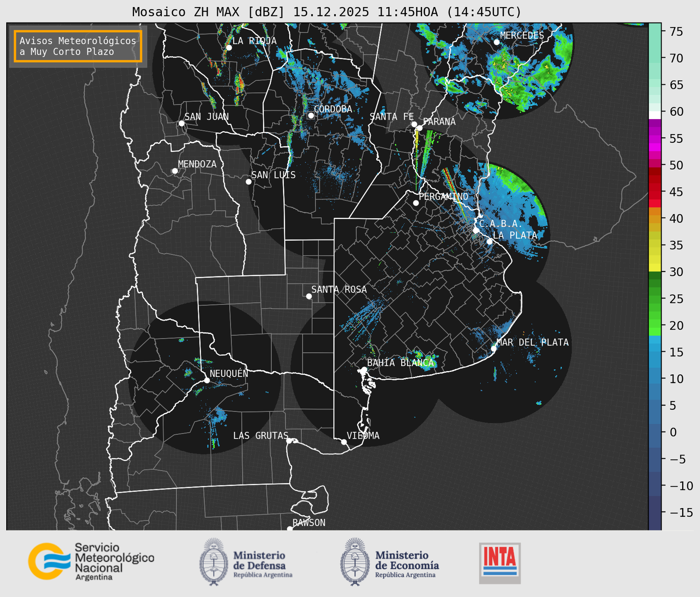700x597 pixels.
Task: Select the Santa Rosa city label
Action: 339,289
